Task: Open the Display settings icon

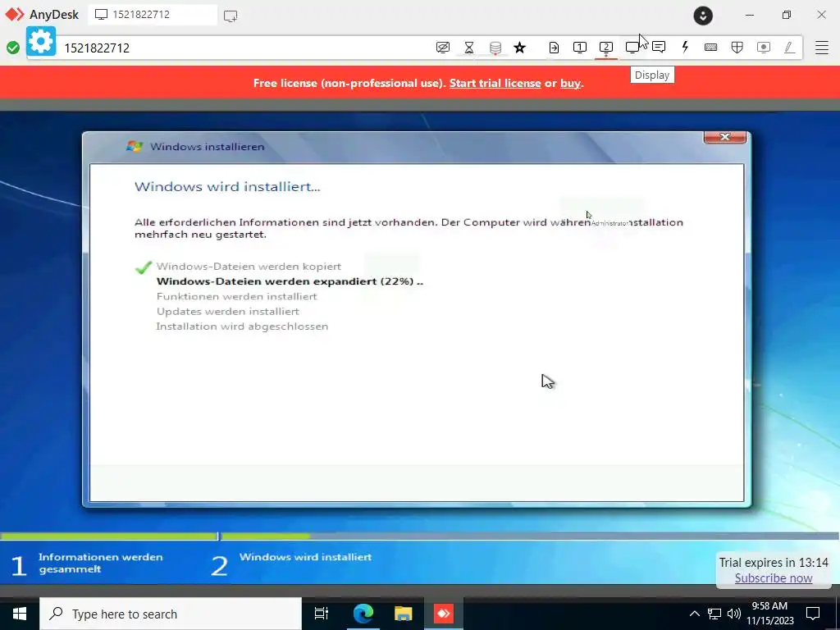Action: pos(632,48)
